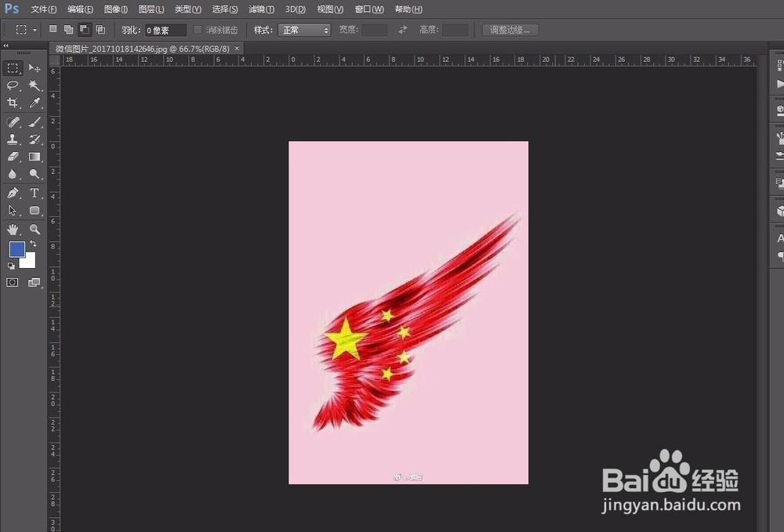Select the Clone Stamp tool

coord(13,139)
